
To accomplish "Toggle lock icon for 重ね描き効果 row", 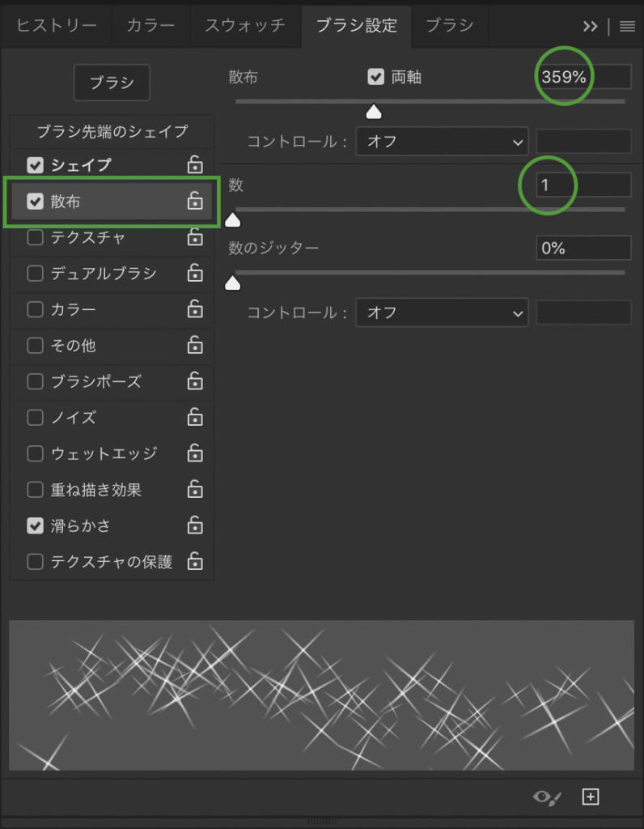I will (195, 489).
